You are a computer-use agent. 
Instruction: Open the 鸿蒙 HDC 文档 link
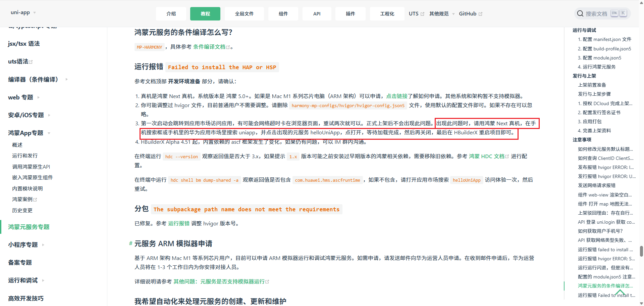coord(489,157)
